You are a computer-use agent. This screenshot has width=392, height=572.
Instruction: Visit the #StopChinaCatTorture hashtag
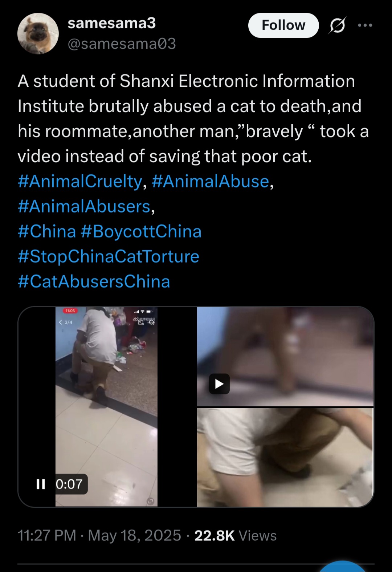coord(108,256)
